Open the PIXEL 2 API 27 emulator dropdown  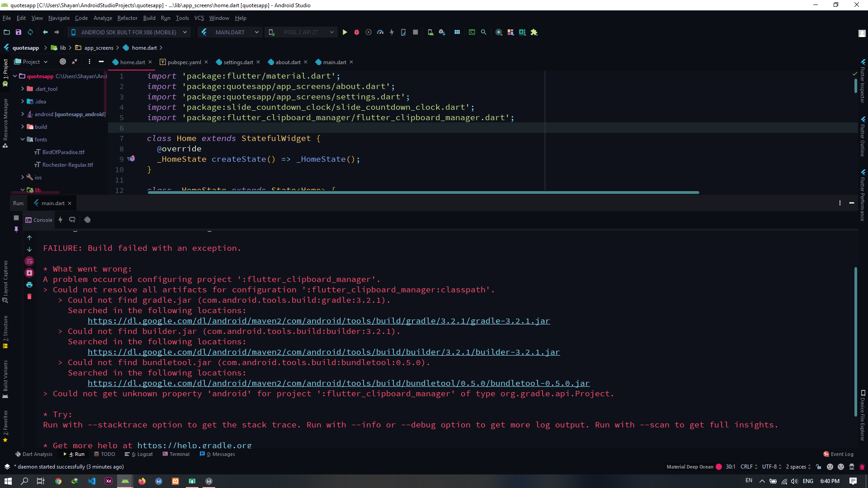(x=301, y=33)
